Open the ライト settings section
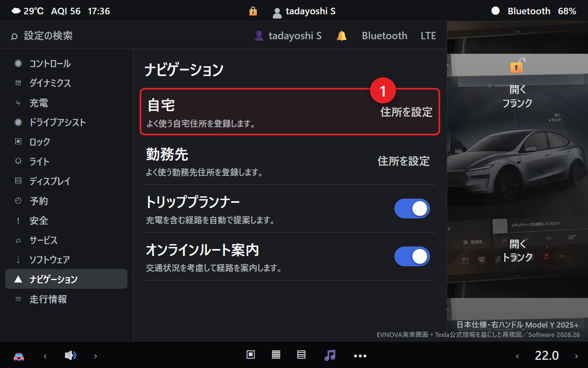Viewport: 588px width, 368px height. [x=67, y=162]
